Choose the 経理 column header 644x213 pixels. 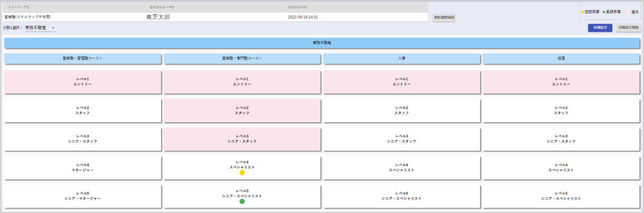coord(561,59)
